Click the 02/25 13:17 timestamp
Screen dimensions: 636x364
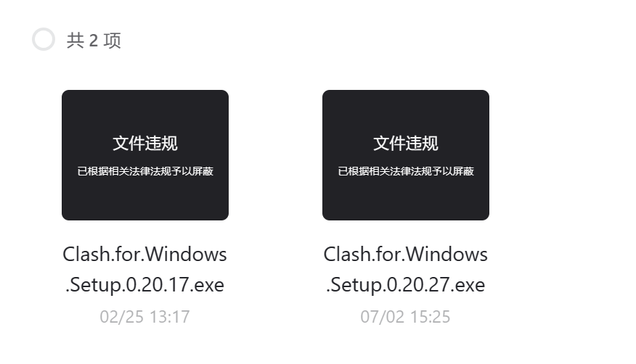click(x=144, y=317)
